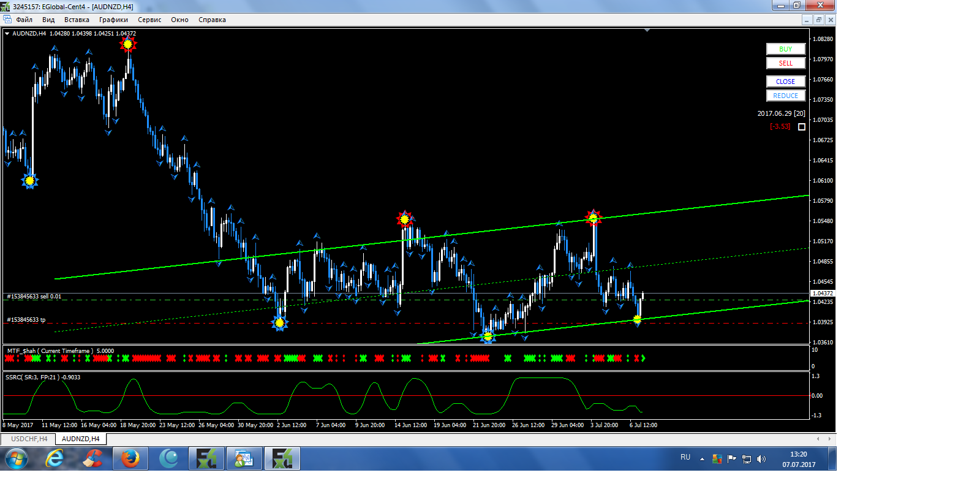The height and width of the screenshot is (478, 980).
Task: Open the Файл menu
Action: tap(24, 20)
